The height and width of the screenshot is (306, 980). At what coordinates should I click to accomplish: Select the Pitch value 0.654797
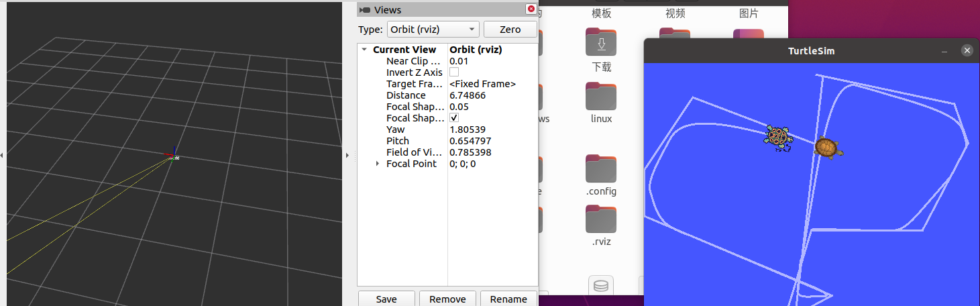coord(470,141)
